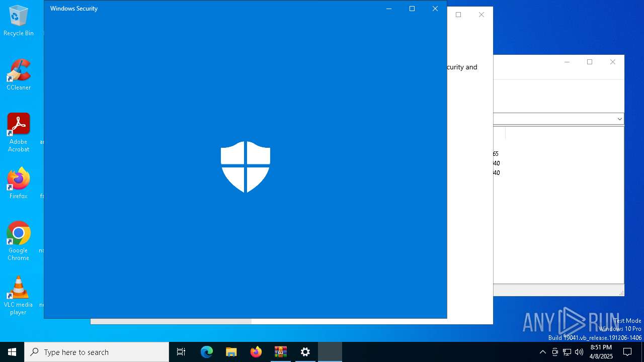
Task: Minimize the Windows Security window
Action: point(389,9)
